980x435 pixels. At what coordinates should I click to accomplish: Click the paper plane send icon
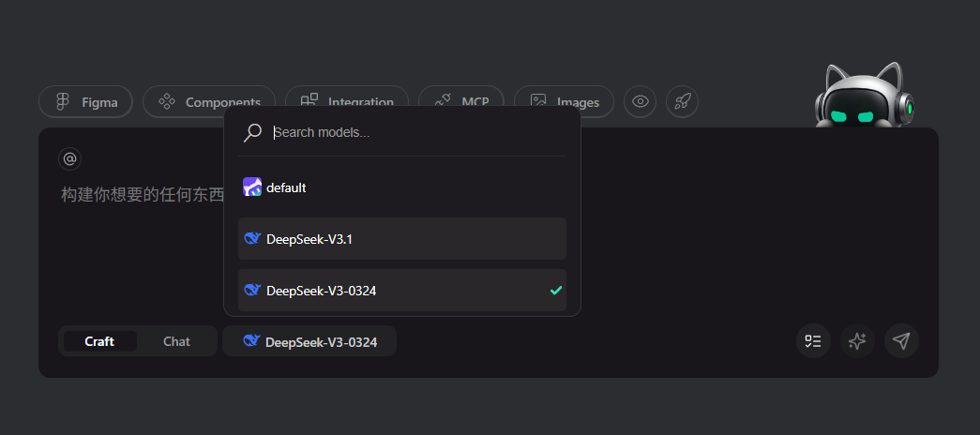901,340
